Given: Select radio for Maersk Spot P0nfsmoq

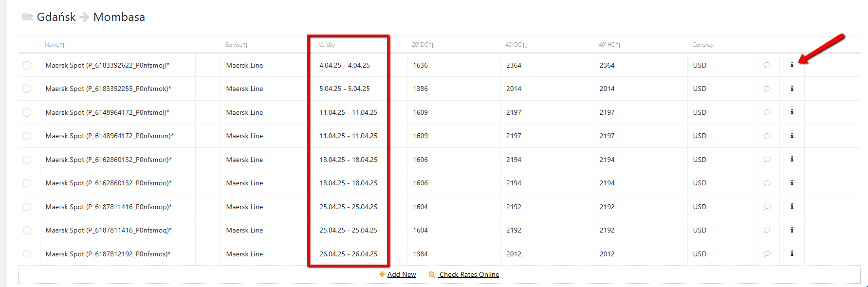Looking at the screenshot, I should (x=27, y=230).
